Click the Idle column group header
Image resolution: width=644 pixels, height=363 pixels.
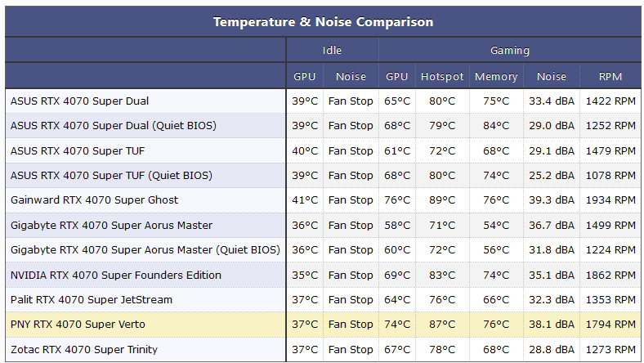pos(332,51)
